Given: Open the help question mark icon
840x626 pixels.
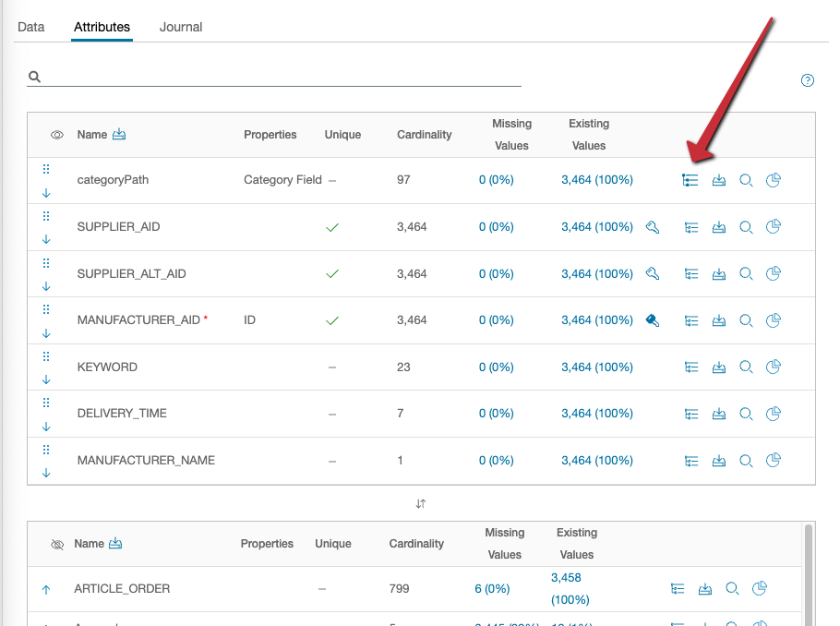Looking at the screenshot, I should 808,80.
